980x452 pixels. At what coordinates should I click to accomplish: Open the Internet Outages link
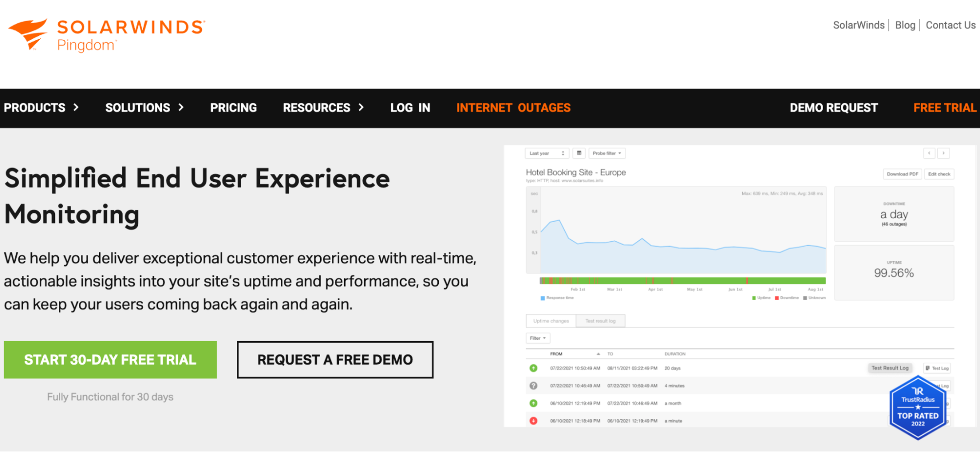(x=513, y=108)
